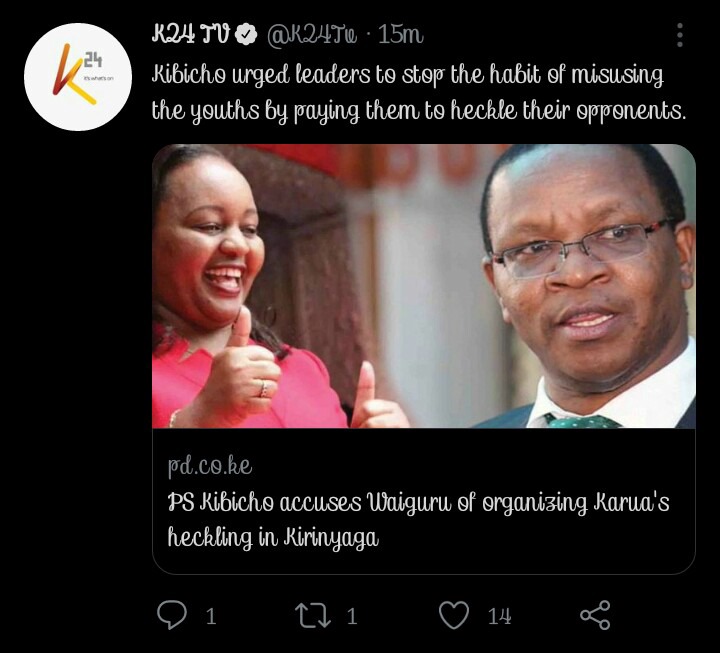
Task: Visit the pd.co.ke domain link
Action: [210, 466]
